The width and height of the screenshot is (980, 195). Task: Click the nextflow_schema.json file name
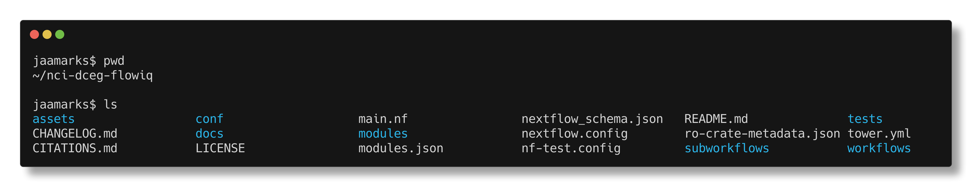point(592,119)
